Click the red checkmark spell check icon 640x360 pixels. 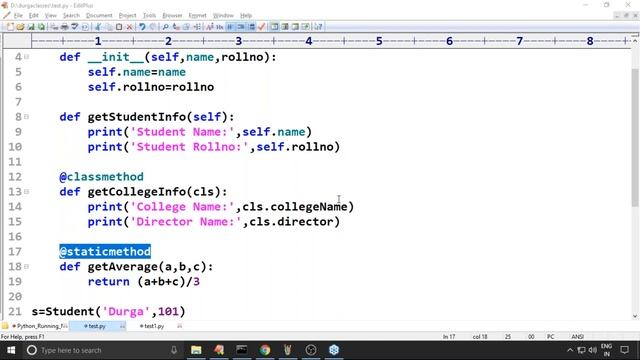coord(262,27)
